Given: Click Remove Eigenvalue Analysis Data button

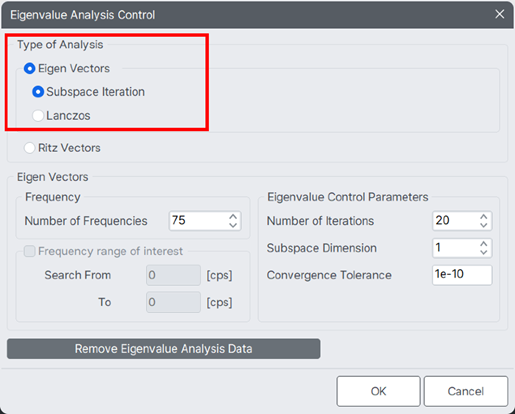Looking at the screenshot, I should point(164,349).
